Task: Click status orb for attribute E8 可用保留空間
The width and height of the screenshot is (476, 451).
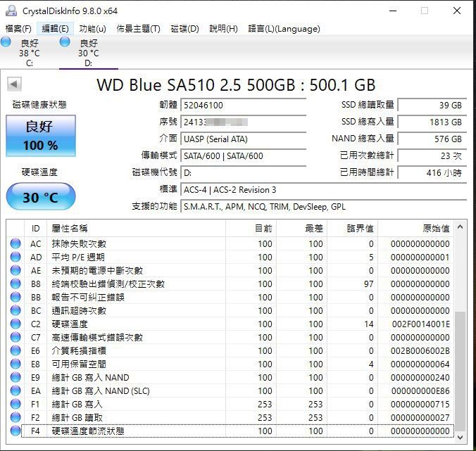Action: click(15, 364)
